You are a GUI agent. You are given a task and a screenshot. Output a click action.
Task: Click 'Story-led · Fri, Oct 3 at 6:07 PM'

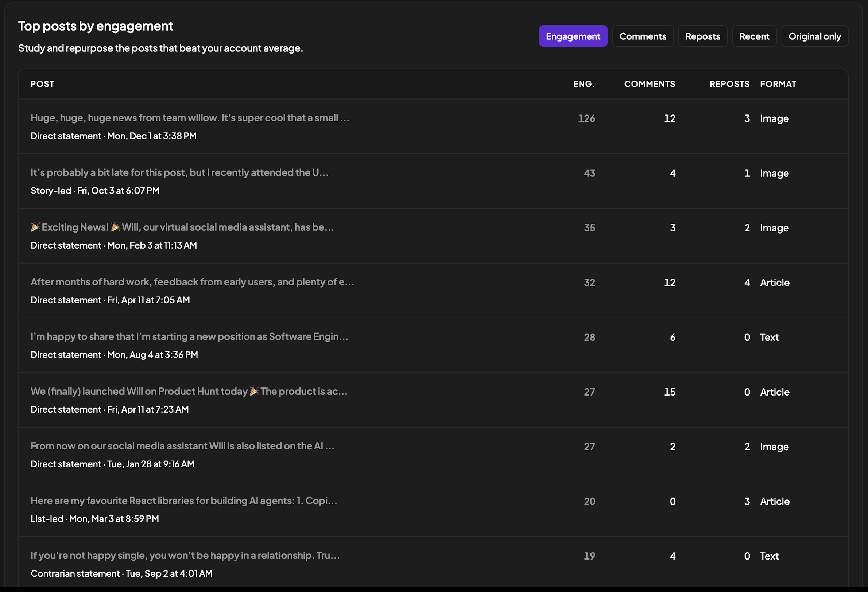(95, 191)
